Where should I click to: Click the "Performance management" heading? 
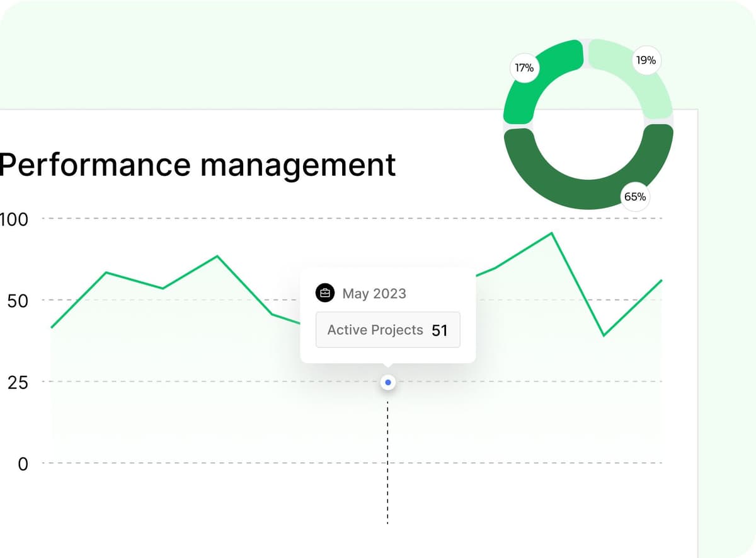198,164
